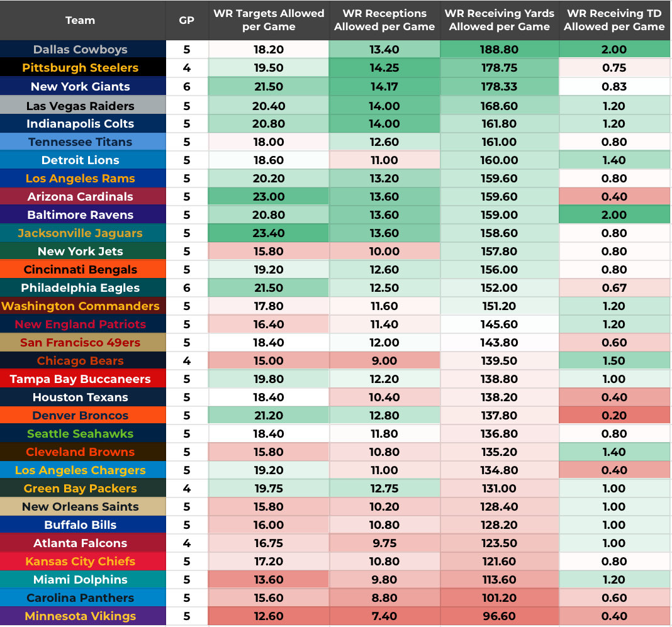Select the Los Angeles Chargers cell
672x627 pixels.
82,470
